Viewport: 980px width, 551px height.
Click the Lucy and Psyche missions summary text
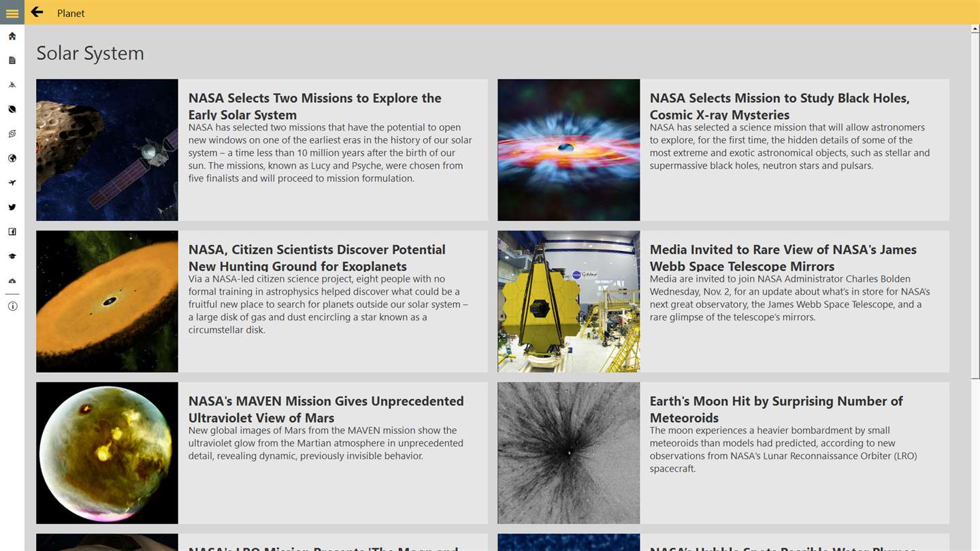point(330,153)
